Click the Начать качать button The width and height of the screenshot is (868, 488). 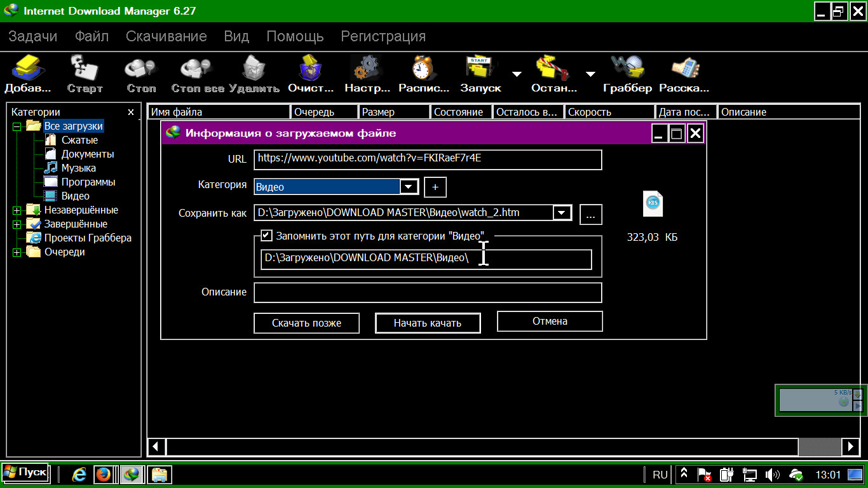click(x=428, y=323)
